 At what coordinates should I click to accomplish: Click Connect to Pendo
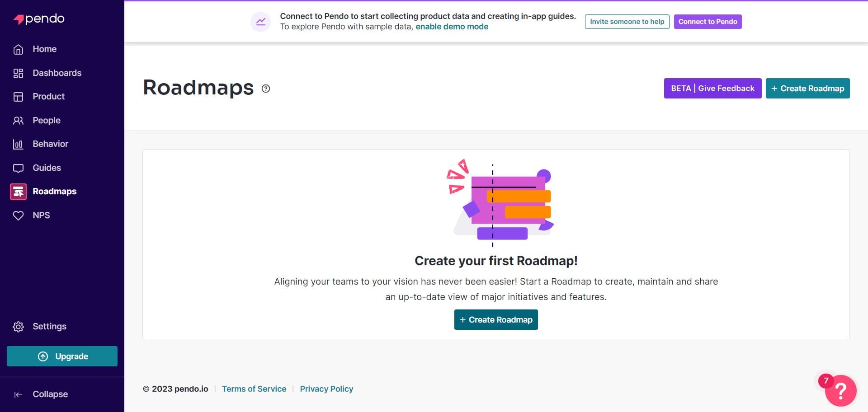tap(708, 21)
